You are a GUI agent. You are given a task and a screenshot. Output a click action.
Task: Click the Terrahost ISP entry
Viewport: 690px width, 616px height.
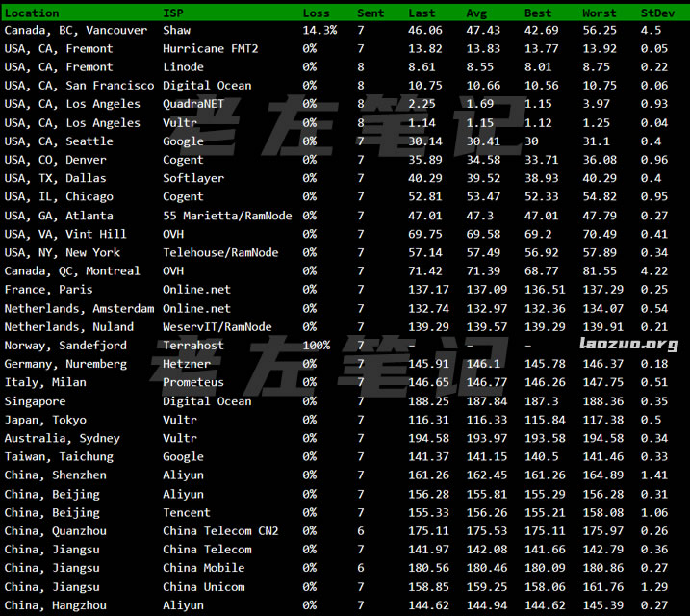click(x=193, y=346)
